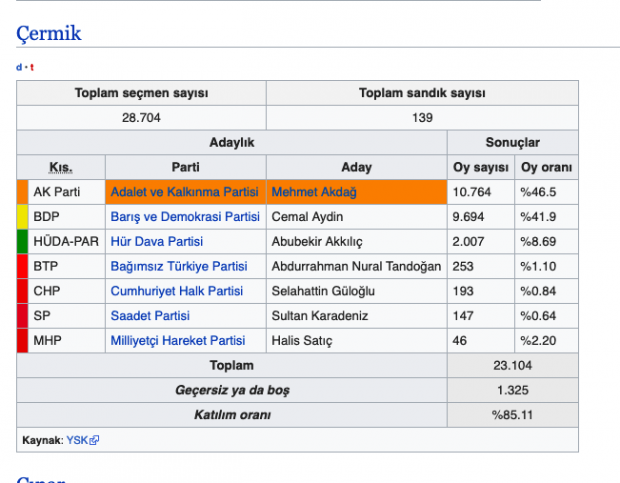Go to the Cumhuriyet Halk Partisi page

click(177, 292)
